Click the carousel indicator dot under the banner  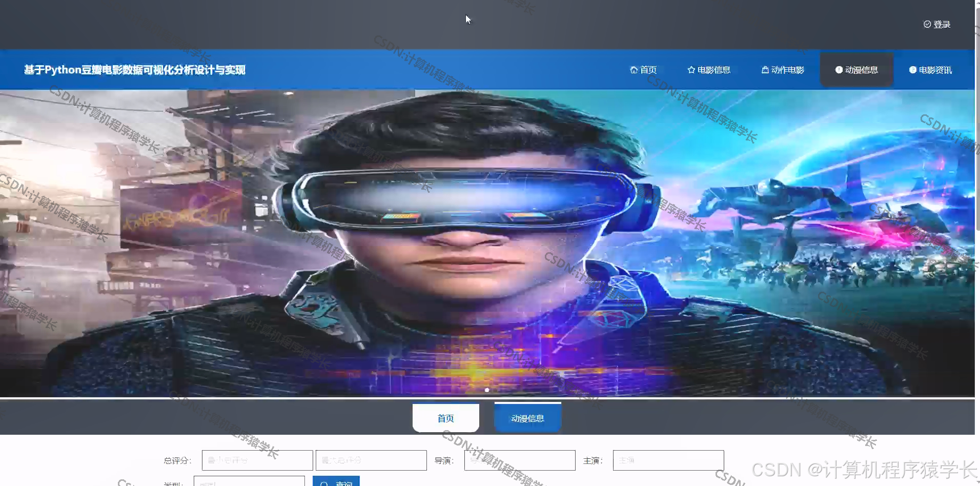coord(486,390)
